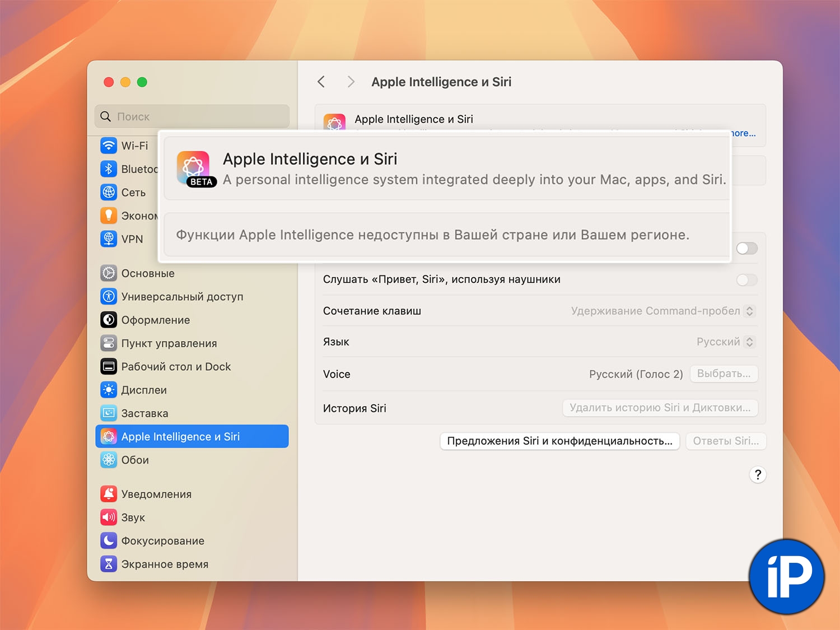The width and height of the screenshot is (840, 630).
Task: Go back using the left chevron
Action: [321, 82]
